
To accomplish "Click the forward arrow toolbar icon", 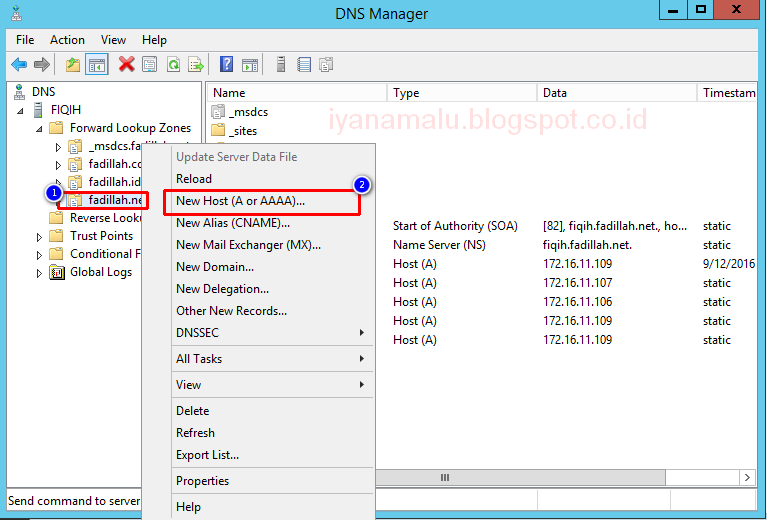I will pyautogui.click(x=42, y=64).
